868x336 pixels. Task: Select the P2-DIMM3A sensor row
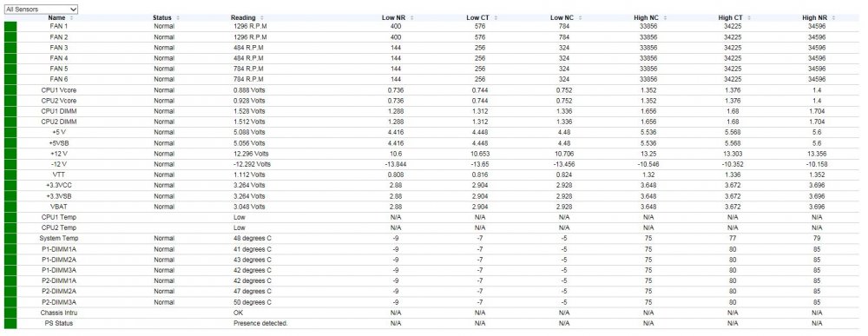[x=431, y=302]
